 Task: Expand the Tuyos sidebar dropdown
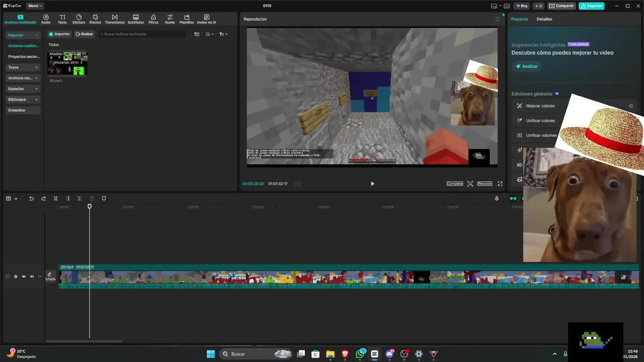[23, 67]
